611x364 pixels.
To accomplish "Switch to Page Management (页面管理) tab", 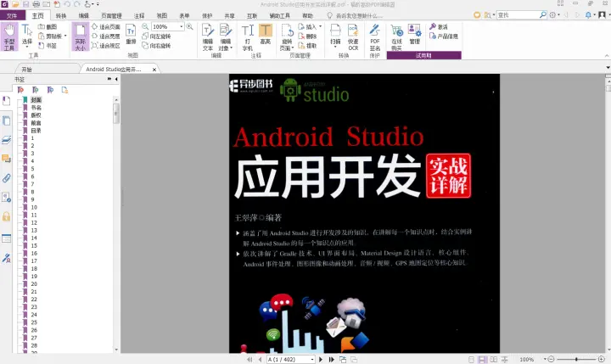I will [x=111, y=15].
